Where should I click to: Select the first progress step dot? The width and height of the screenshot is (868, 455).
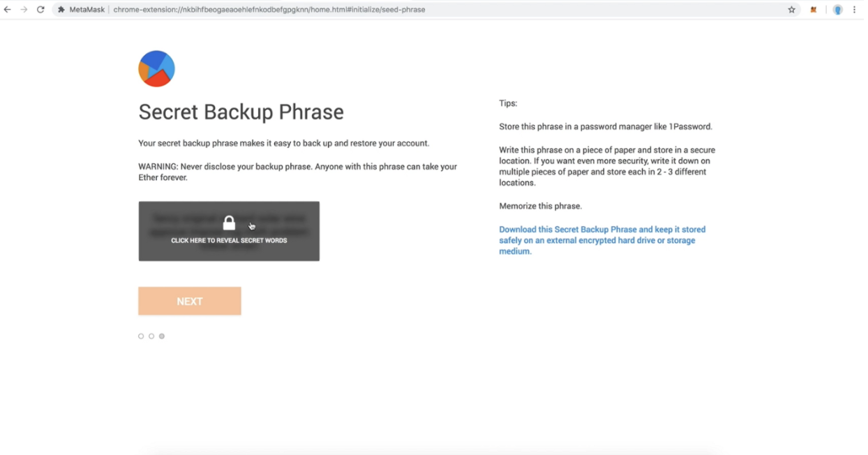[x=141, y=336]
